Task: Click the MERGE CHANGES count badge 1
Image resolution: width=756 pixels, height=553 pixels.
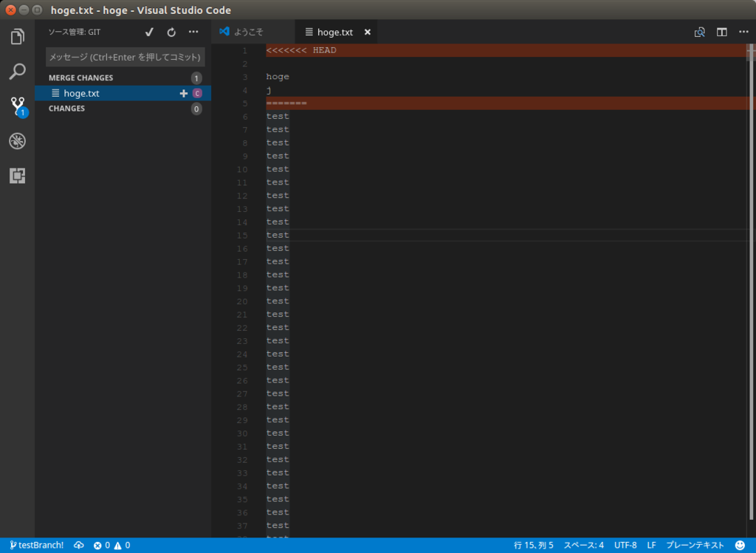Action: tap(196, 78)
